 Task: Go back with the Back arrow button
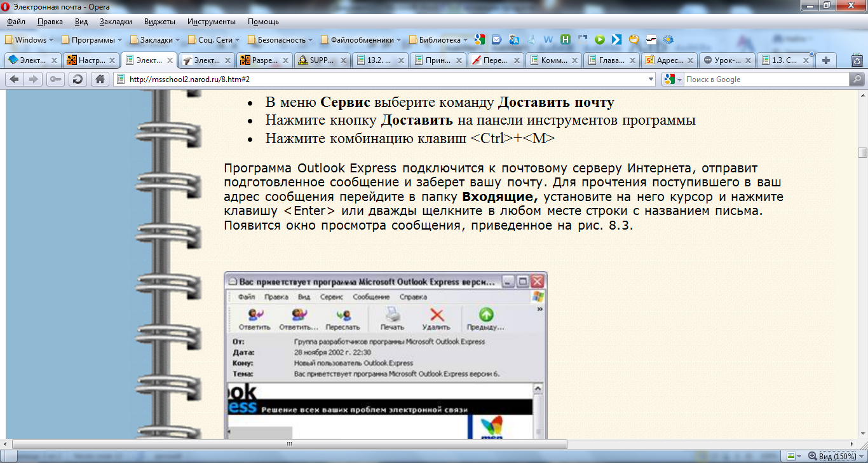click(13, 79)
